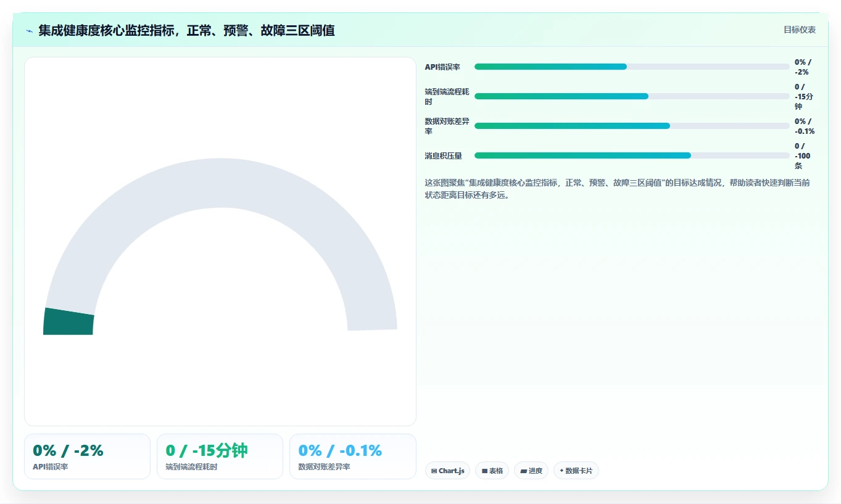Image resolution: width=841 pixels, height=504 pixels.
Task: Click the lightning icon beside the title
Action: [x=29, y=31]
